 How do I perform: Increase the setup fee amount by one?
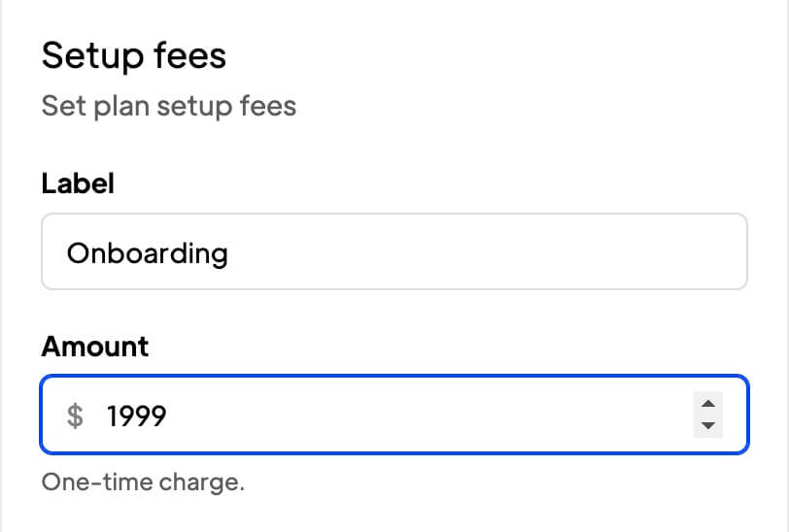tap(708, 405)
